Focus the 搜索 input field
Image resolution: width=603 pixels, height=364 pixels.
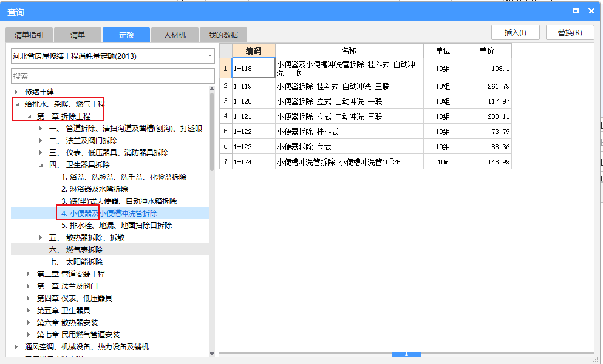click(113, 76)
